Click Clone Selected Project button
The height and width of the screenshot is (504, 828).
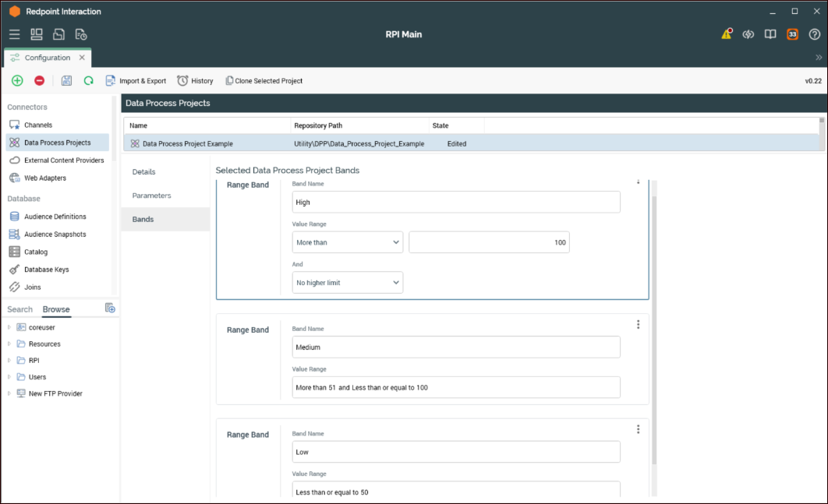(x=264, y=81)
